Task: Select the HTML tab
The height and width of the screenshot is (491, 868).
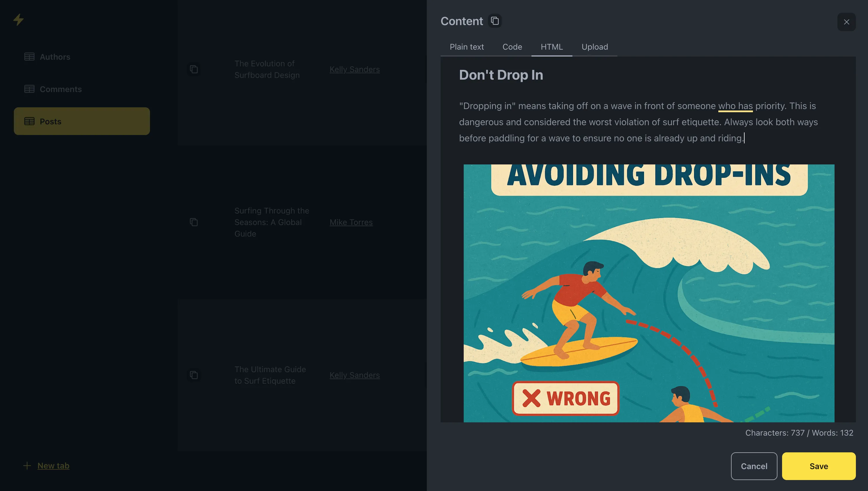Action: [552, 47]
